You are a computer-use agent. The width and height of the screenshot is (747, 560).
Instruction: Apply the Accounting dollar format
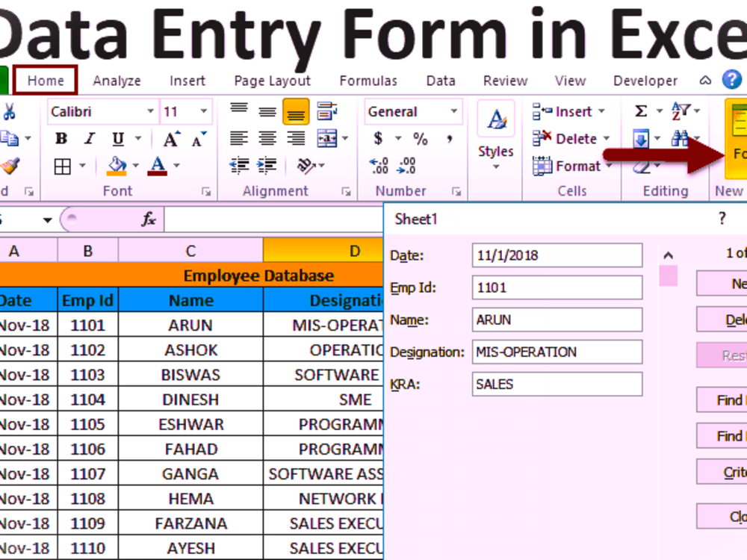(378, 139)
